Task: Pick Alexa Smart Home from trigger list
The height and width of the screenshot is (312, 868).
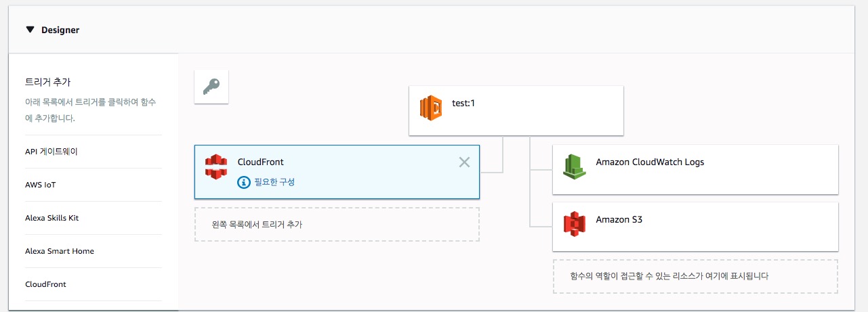Action: (x=60, y=251)
